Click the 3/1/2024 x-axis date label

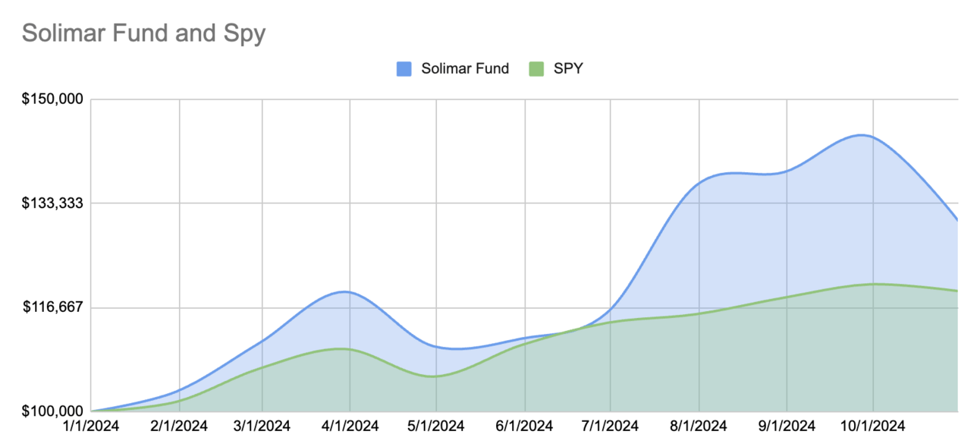point(262,427)
